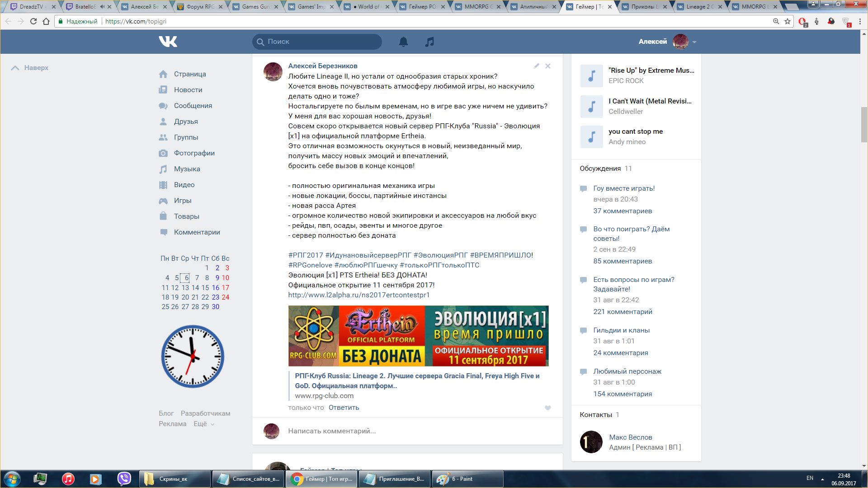The image size is (868, 488).
Task: Click Ответить under the post
Action: [x=344, y=408]
